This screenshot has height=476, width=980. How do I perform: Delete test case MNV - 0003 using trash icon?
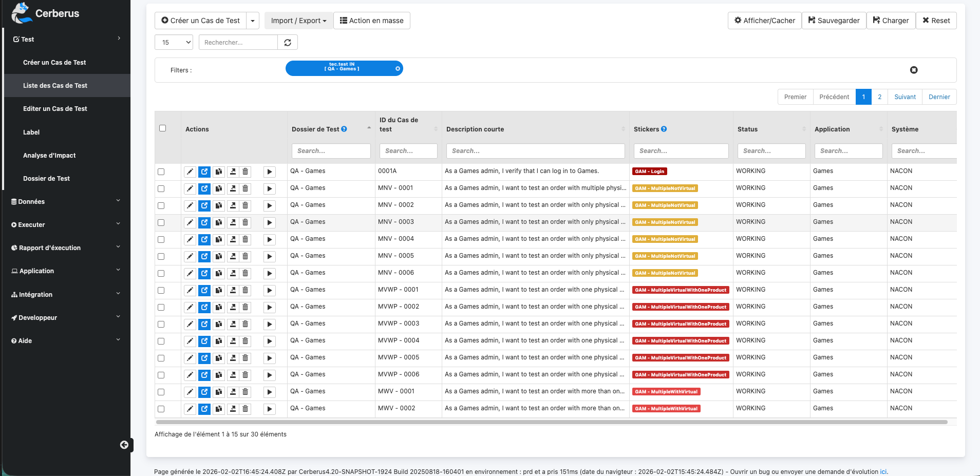coord(246,222)
